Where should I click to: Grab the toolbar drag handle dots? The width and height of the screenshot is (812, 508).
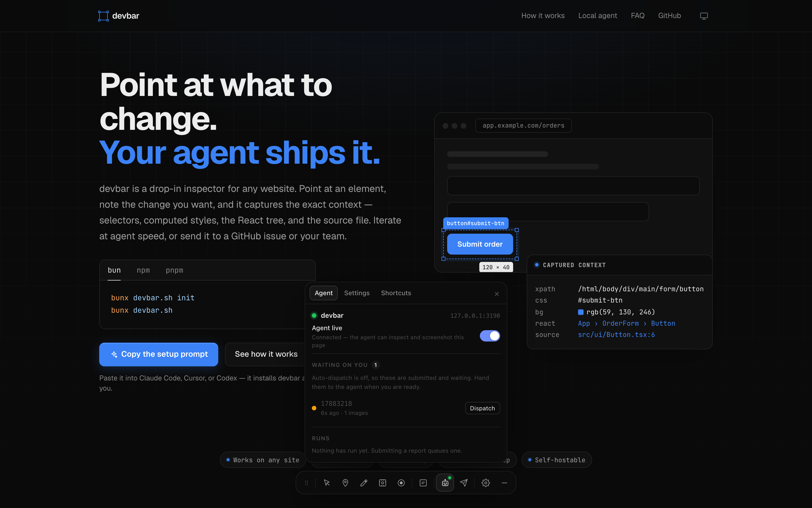point(306,483)
